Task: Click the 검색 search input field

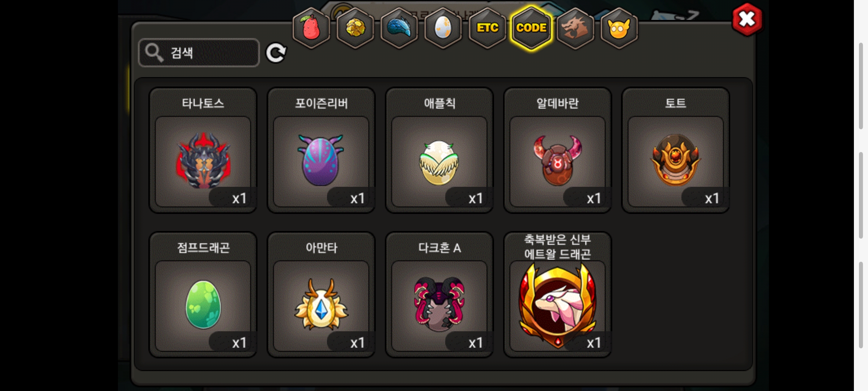Action: point(199,53)
